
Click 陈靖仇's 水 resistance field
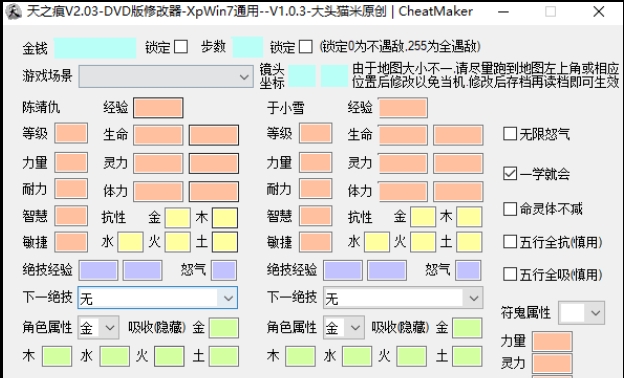coord(130,242)
